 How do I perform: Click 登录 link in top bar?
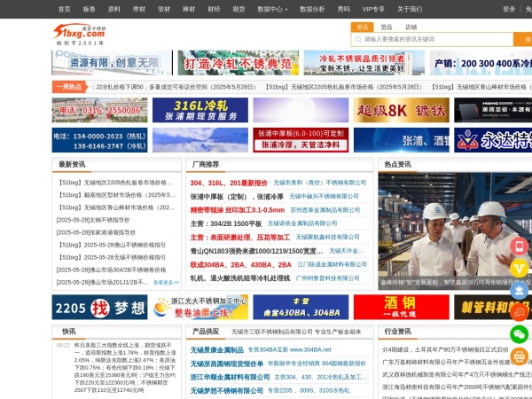click(509, 9)
